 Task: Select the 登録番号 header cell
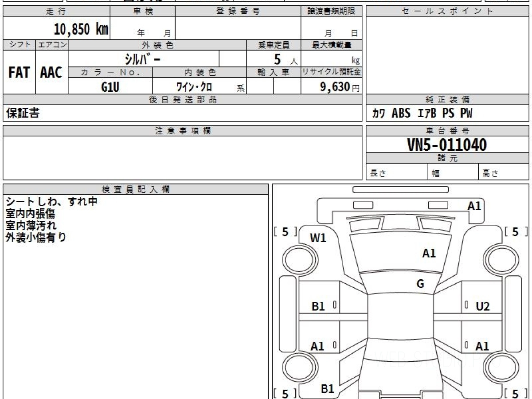pyautogui.click(x=238, y=12)
